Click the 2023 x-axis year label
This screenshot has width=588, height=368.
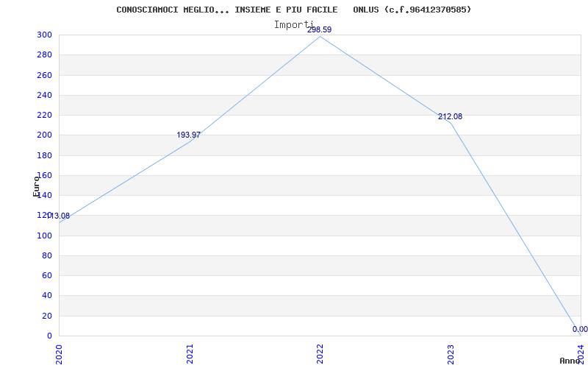[x=451, y=354]
